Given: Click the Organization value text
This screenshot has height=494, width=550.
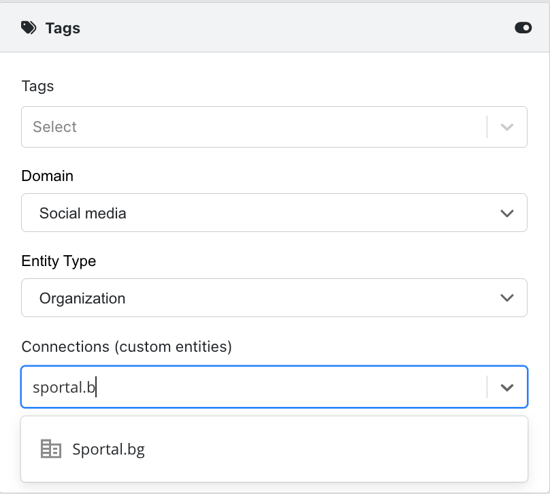Looking at the screenshot, I should [82, 299].
